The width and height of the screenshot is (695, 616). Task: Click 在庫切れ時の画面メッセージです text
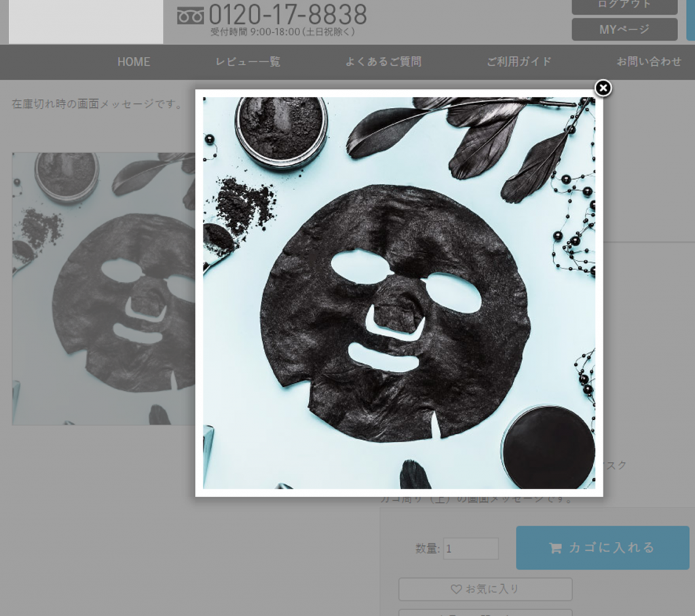pyautogui.click(x=97, y=104)
